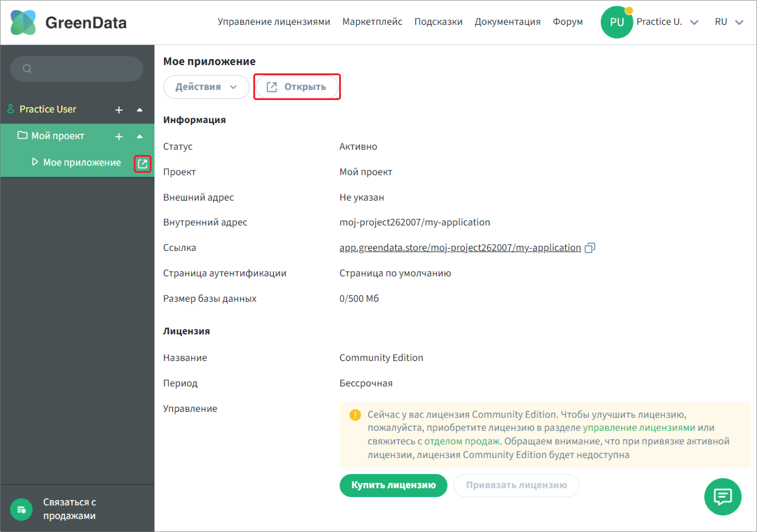The height and width of the screenshot is (532, 757).
Task: Click play triangle icon beside Мое приложение
Action: [35, 162]
